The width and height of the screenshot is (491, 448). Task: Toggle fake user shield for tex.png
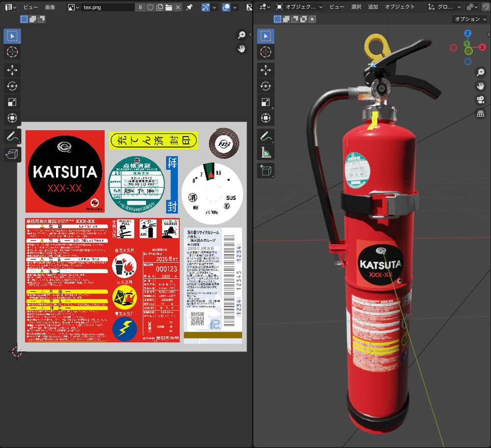click(x=150, y=7)
